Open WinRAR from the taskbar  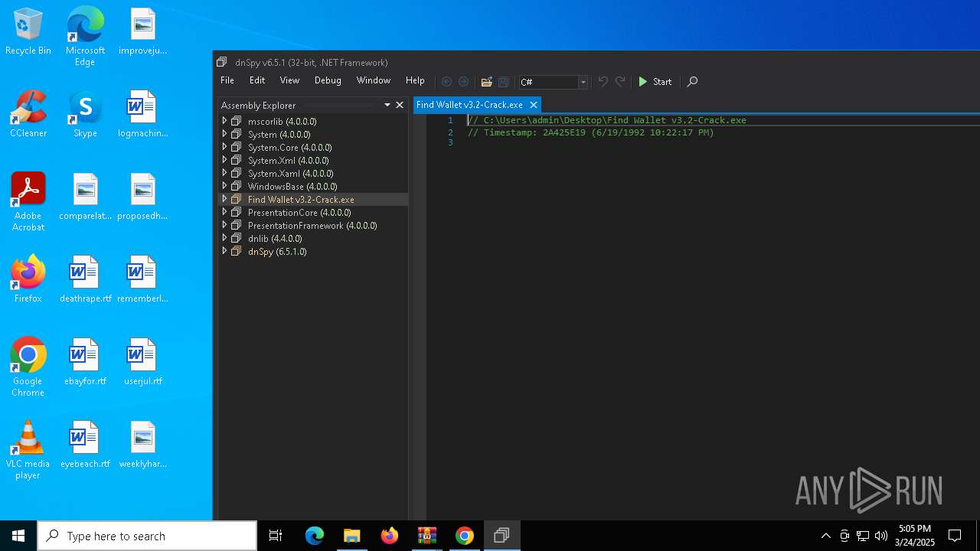coord(426,536)
